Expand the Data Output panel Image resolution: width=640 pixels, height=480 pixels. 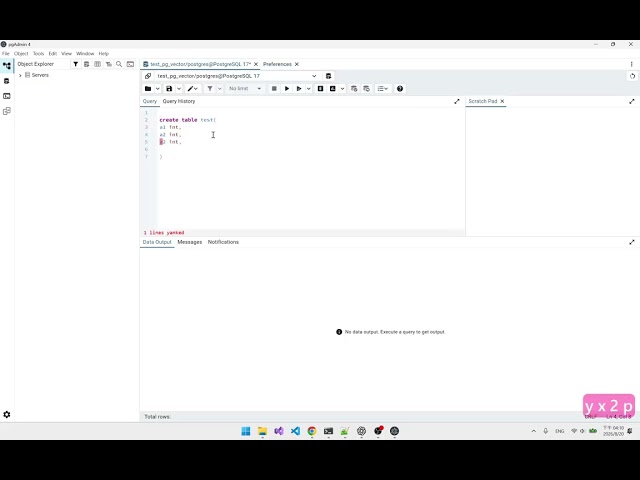click(632, 242)
